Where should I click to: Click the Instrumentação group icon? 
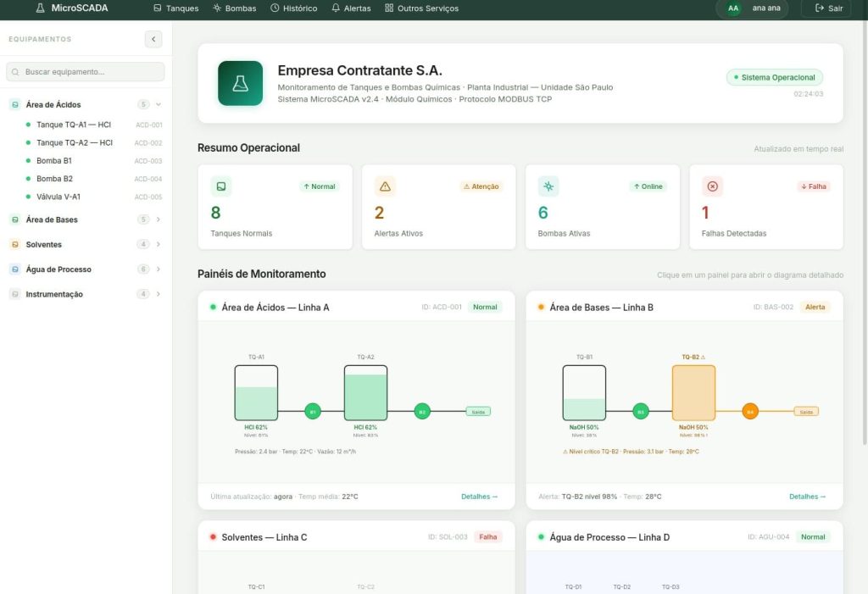click(x=15, y=294)
